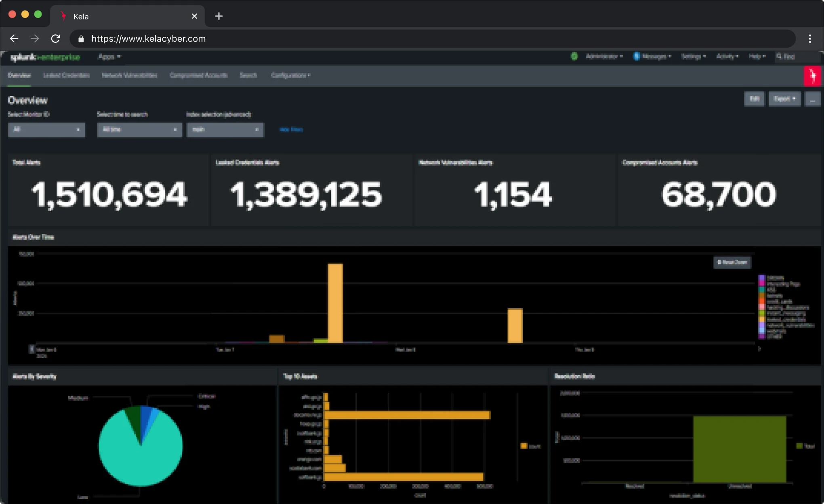Open the Activity menu
This screenshot has height=504, width=824.
727,57
